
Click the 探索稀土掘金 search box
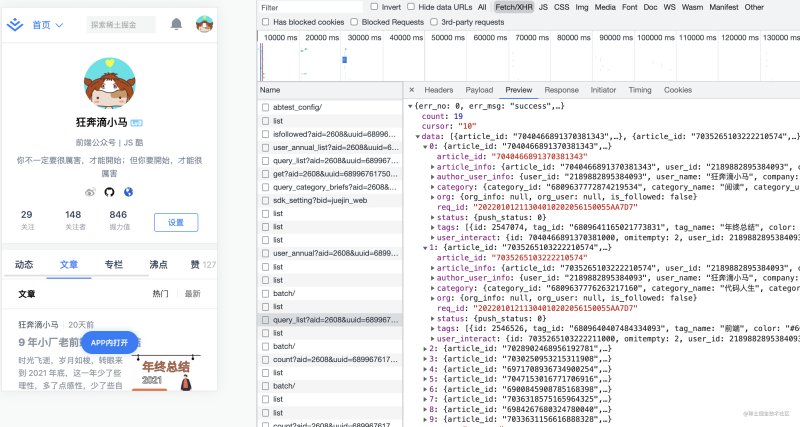pos(121,24)
